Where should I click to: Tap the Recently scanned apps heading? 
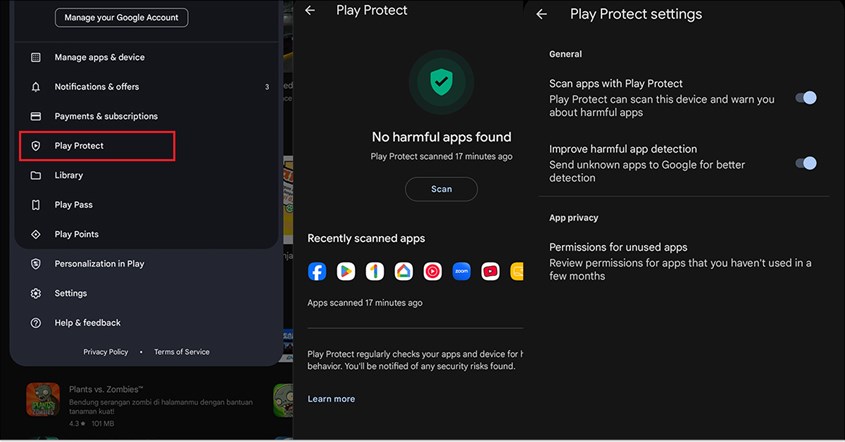tap(366, 238)
